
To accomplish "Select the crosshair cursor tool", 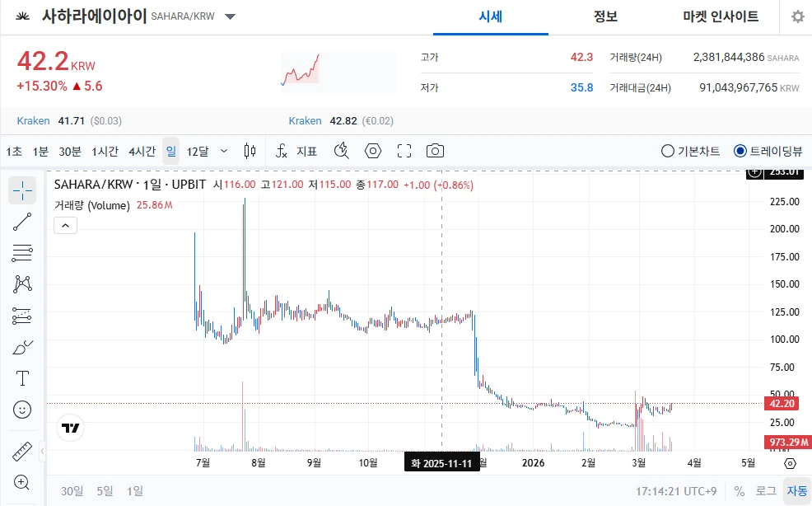I will [x=22, y=191].
